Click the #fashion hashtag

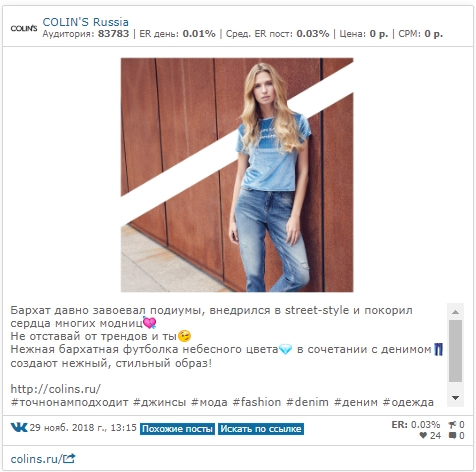pos(257,402)
